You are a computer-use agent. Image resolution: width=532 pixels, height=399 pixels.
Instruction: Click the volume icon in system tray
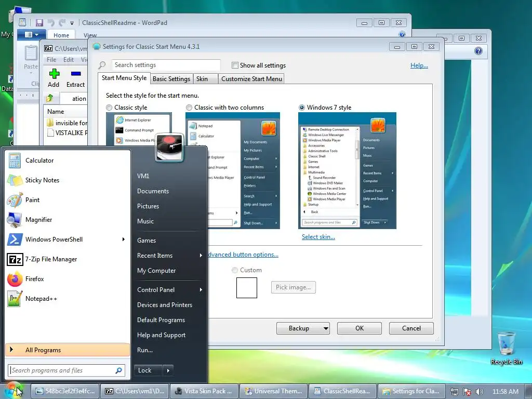pyautogui.click(x=480, y=392)
